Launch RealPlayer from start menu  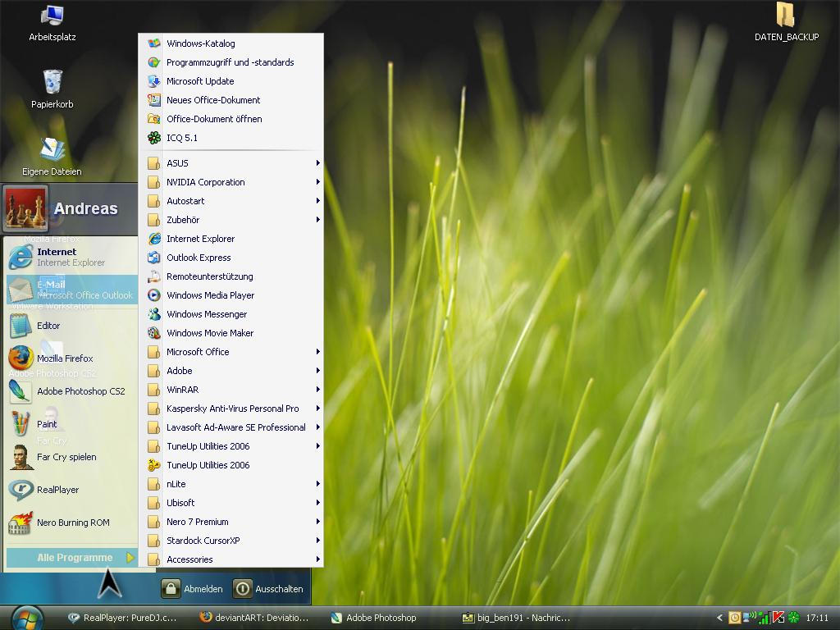71,490
